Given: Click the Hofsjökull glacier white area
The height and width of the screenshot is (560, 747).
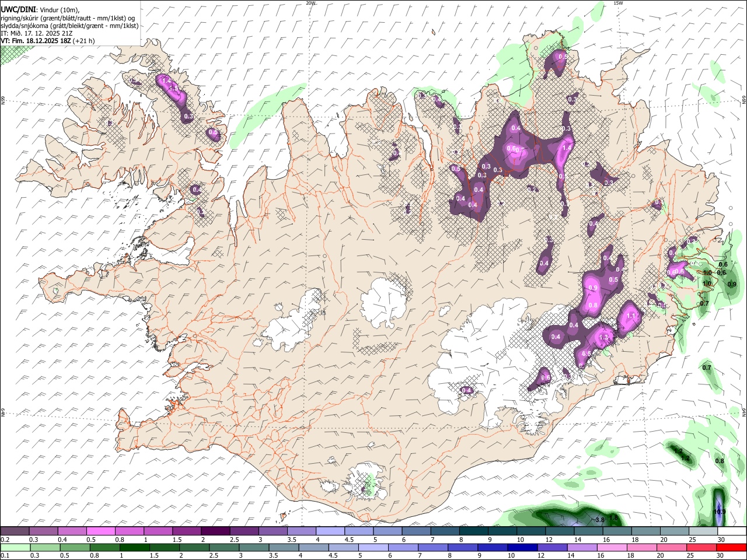Looking at the screenshot, I should click(383, 302).
